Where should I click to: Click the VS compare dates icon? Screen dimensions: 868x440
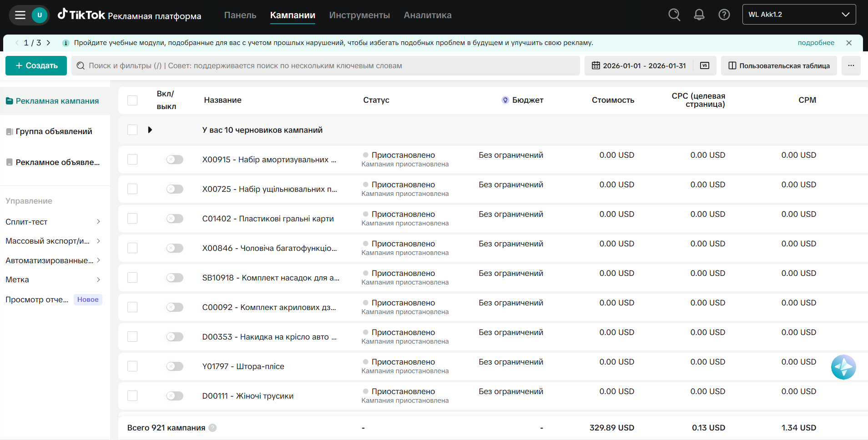tap(705, 65)
